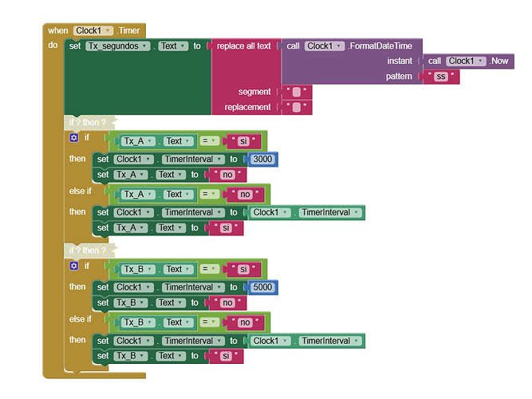This screenshot has width=532, height=399.
Task: Open TimerInterval property dropdown next to 3000
Action: (x=193, y=160)
